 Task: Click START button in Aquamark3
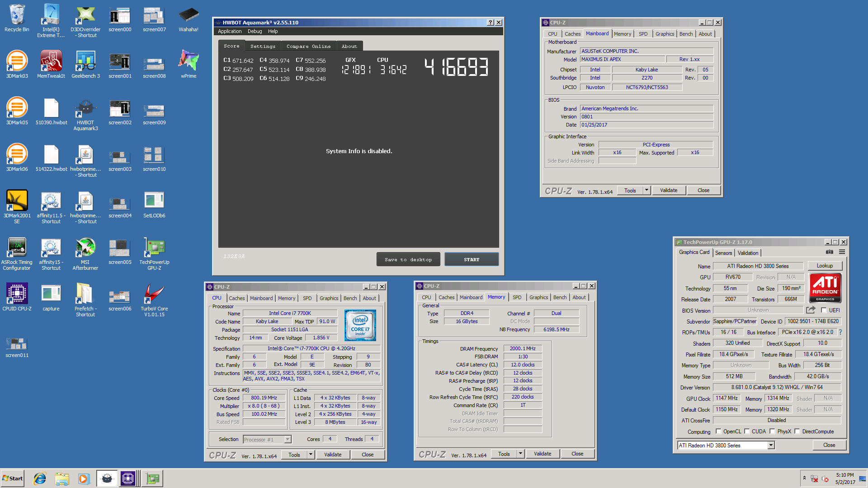pyautogui.click(x=472, y=259)
